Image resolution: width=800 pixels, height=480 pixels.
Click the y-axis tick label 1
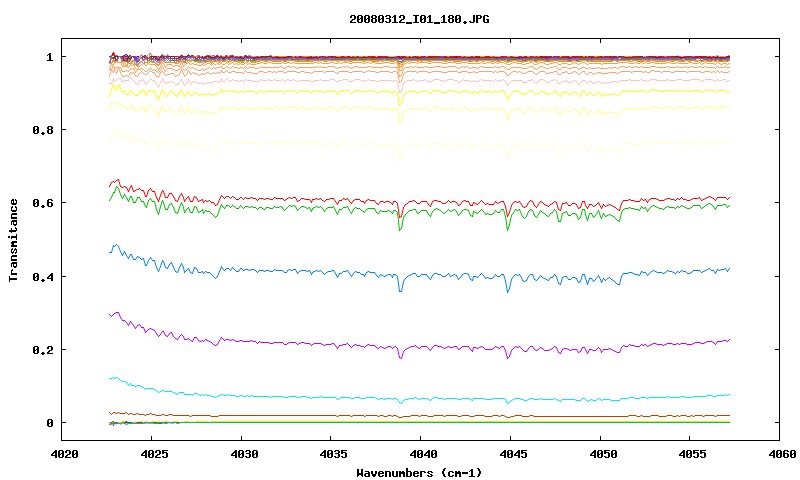(x=49, y=57)
